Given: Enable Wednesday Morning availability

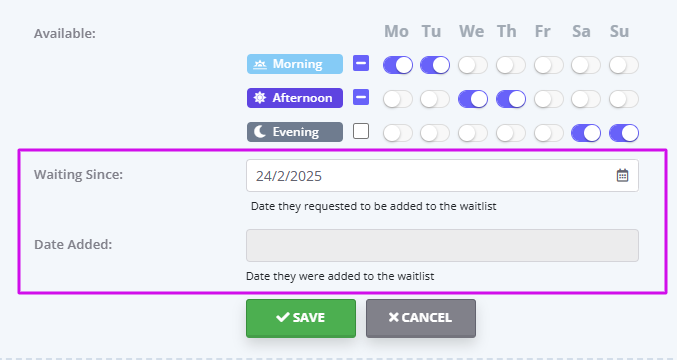Looking at the screenshot, I should pyautogui.click(x=473, y=65).
